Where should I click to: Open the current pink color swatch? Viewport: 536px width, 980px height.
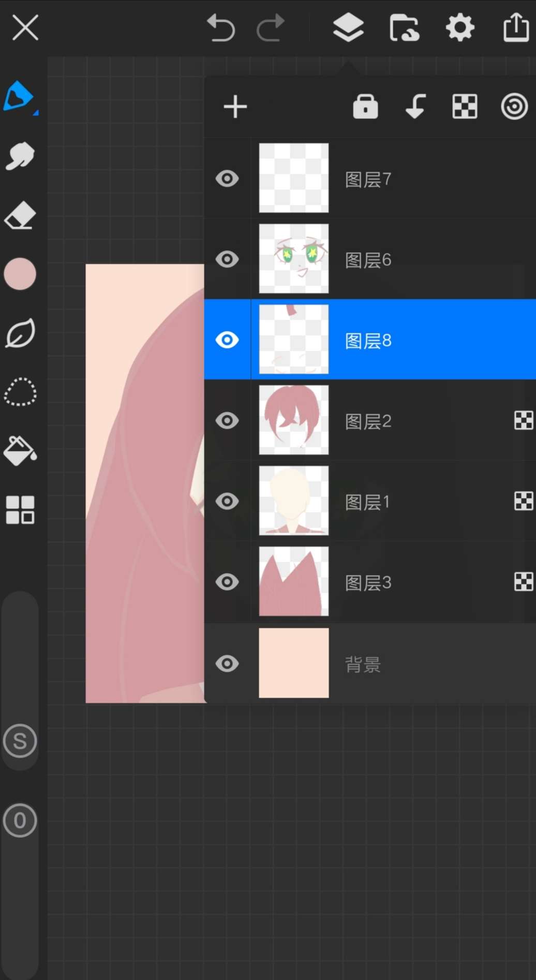pos(20,274)
